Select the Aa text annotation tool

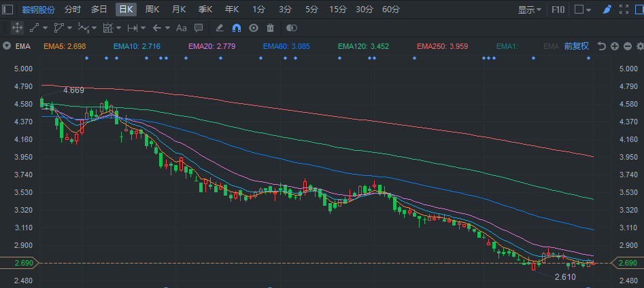point(181,28)
